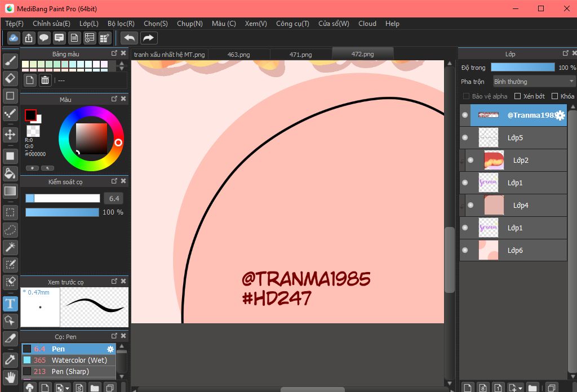Adjust the Độ trong layer opacity slider

tap(522, 67)
